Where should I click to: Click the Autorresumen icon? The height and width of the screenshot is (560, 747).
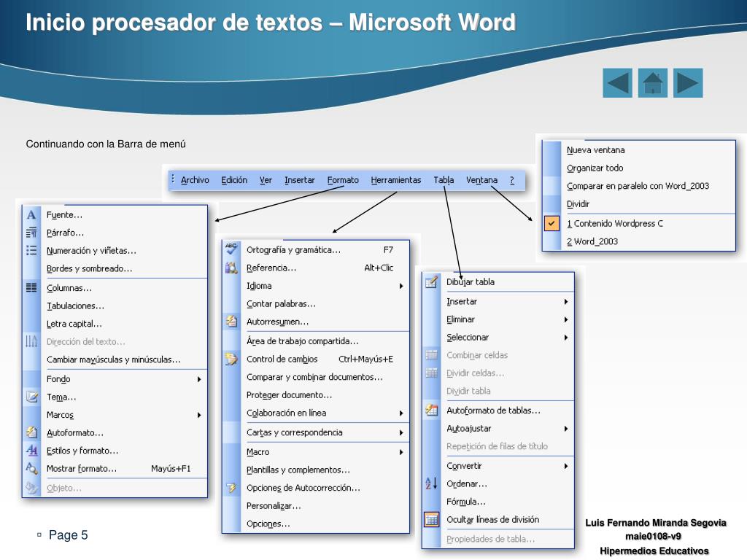231,322
